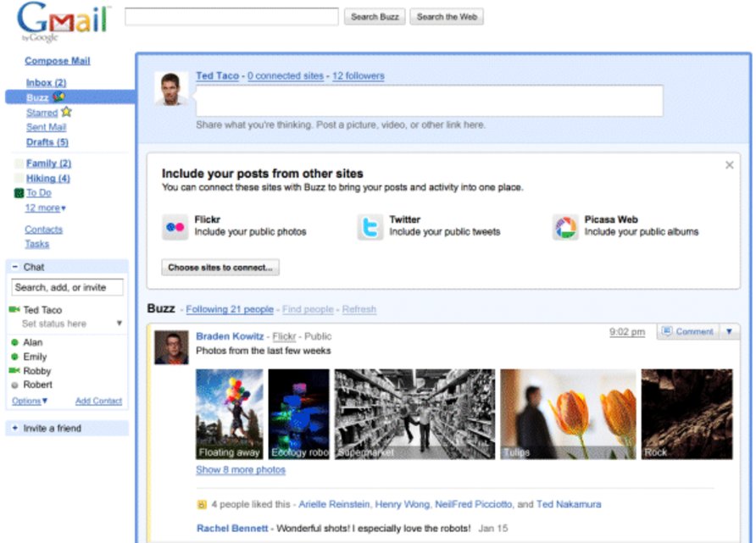The width and height of the screenshot is (756, 543).
Task: Click the Search Buzz button
Action: tap(375, 17)
